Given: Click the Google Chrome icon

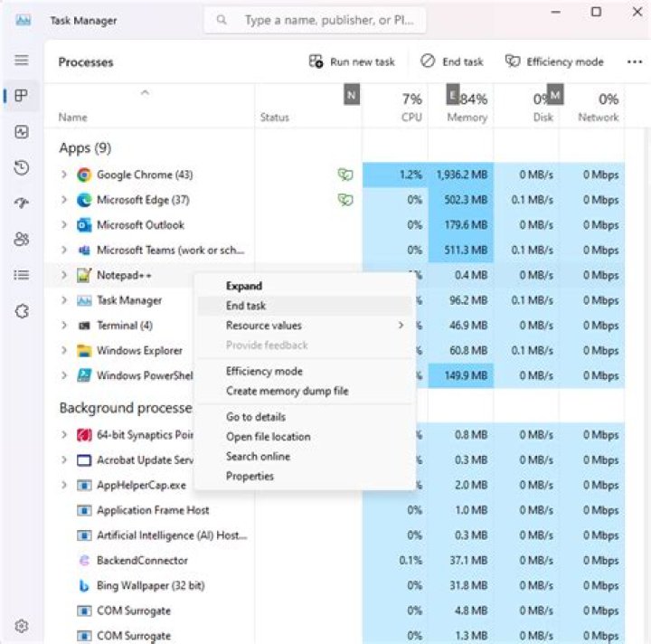Looking at the screenshot, I should click(x=84, y=175).
